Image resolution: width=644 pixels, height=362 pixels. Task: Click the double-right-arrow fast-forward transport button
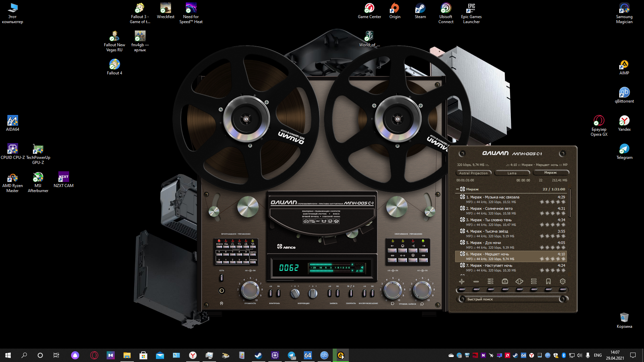pos(423,260)
